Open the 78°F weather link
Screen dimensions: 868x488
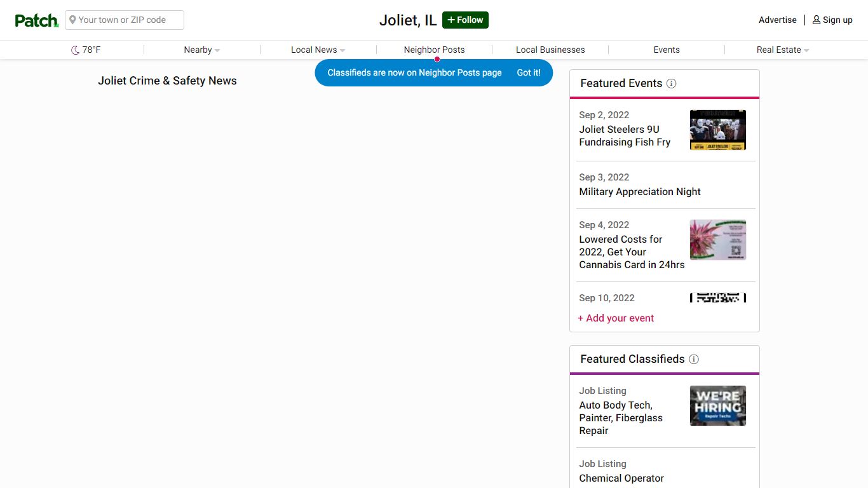pos(86,50)
